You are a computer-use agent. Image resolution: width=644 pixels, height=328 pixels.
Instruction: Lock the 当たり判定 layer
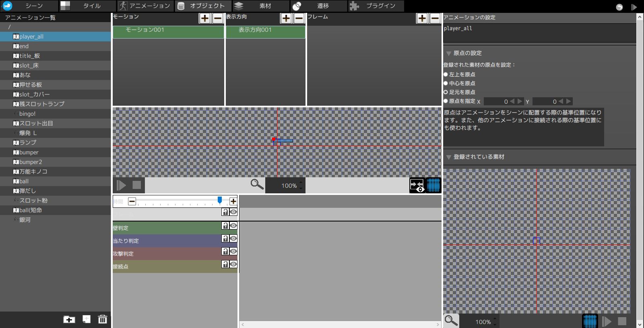coord(225,239)
